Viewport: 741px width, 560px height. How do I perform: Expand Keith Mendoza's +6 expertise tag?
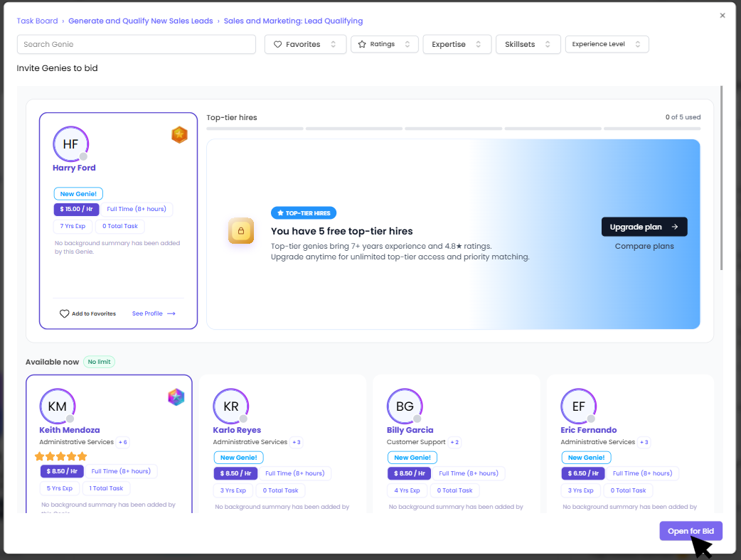[x=123, y=443]
